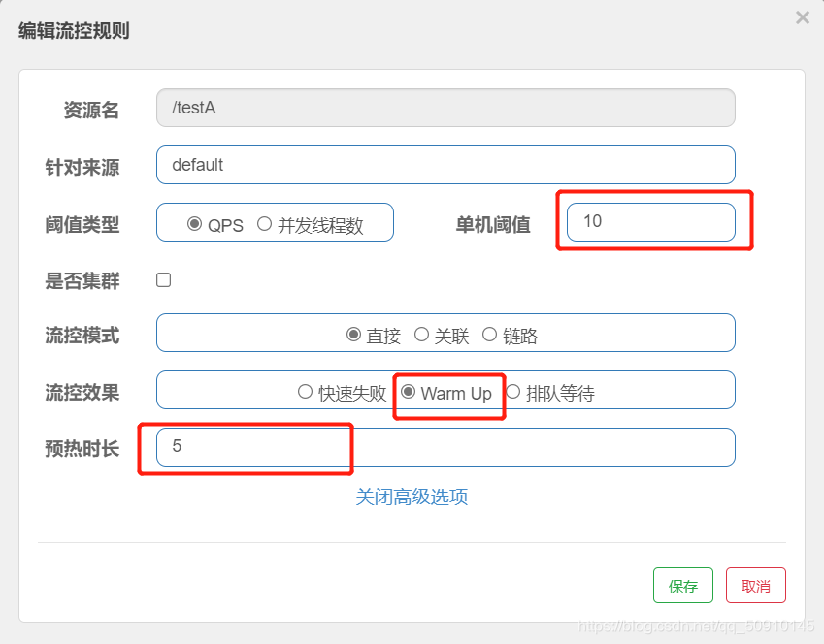Click the 保存 button to save rule
The image size is (824, 644).
click(x=682, y=585)
